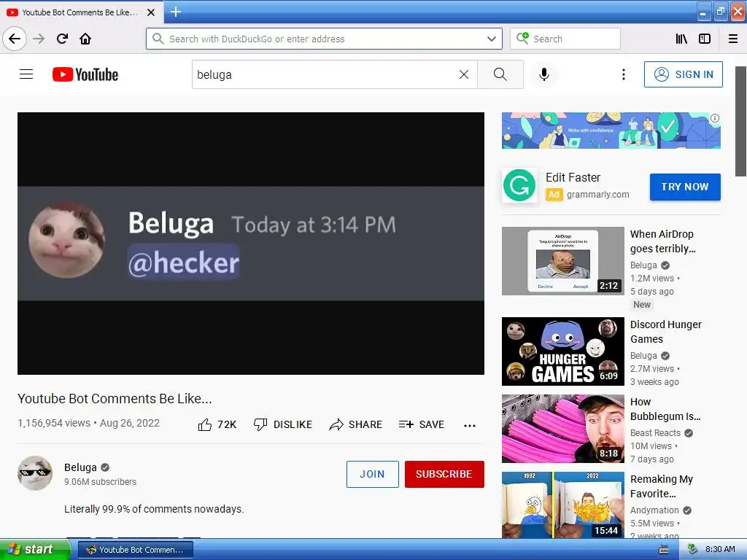Select Youtube Bot Comments taskbar item

click(x=135, y=550)
